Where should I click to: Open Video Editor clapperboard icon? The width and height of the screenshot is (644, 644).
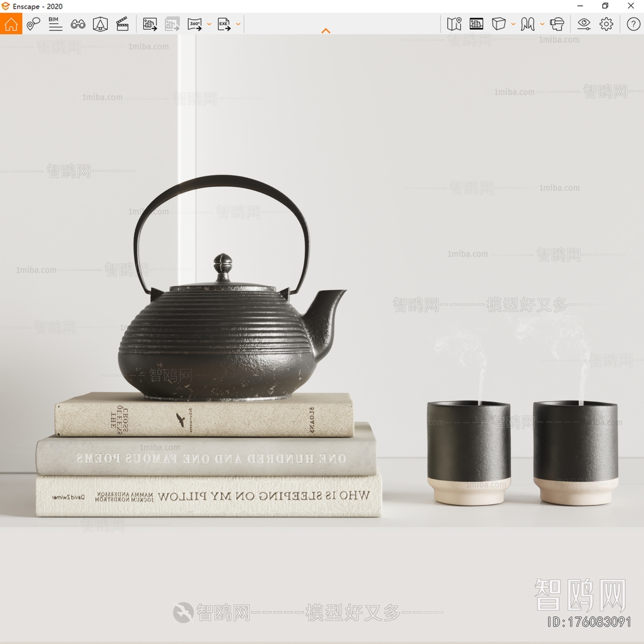(122, 24)
